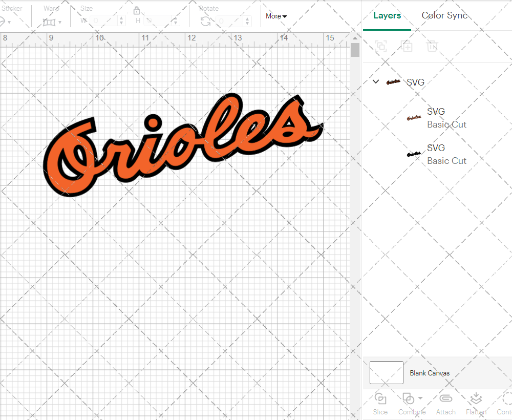Screen dimensions: 512x420
Task: Click the Duplicate layer icon
Action: click(x=407, y=47)
